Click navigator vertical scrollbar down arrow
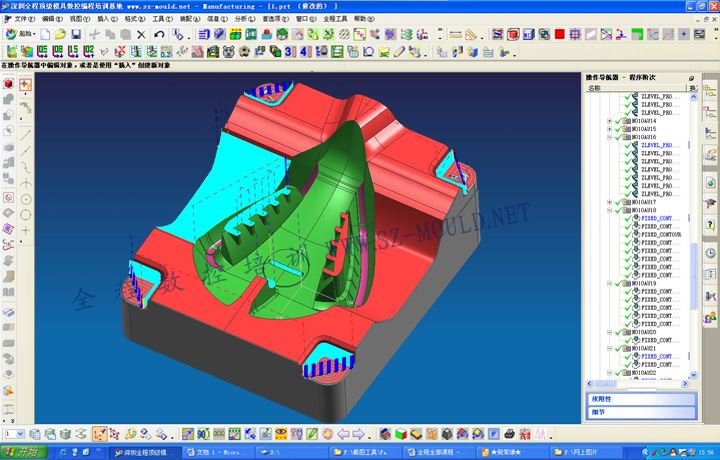This screenshot has width=720, height=460. pos(693,375)
